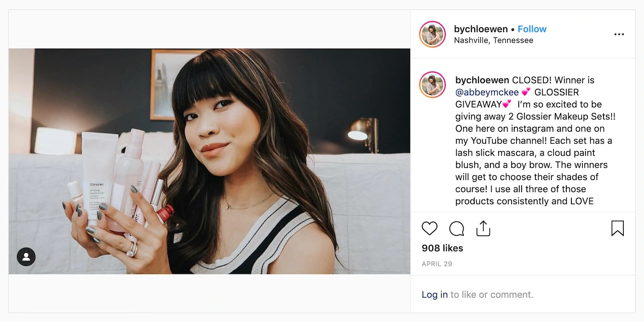Open bychloewen profile from header username
Screen dimensions: 644x322
(x=481, y=29)
